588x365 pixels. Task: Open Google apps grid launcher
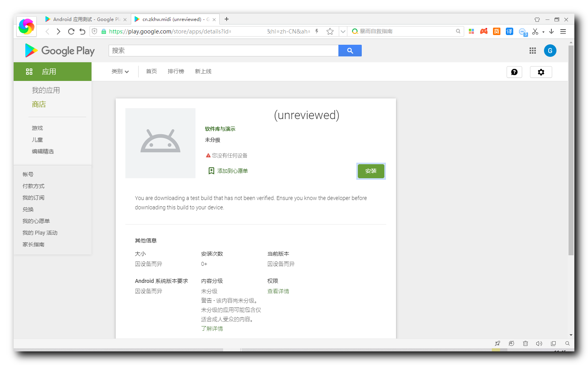pyautogui.click(x=533, y=51)
